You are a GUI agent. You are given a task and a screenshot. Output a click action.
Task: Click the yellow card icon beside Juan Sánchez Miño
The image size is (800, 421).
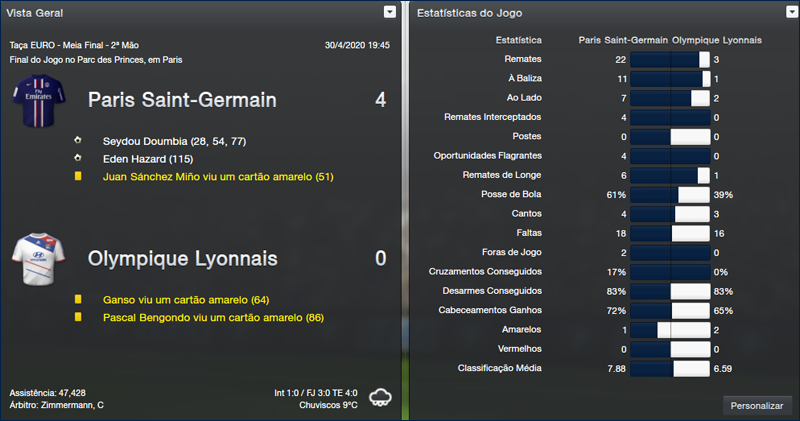(77, 177)
